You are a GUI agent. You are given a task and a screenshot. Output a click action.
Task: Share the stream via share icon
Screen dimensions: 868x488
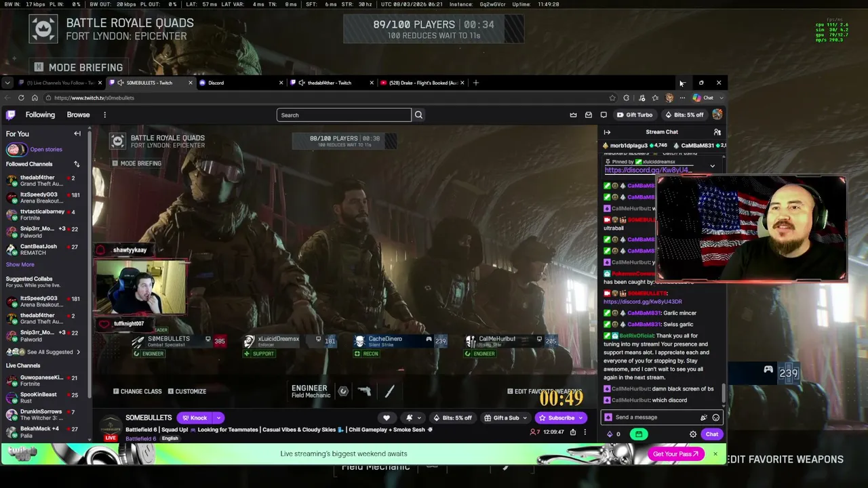[573, 432]
